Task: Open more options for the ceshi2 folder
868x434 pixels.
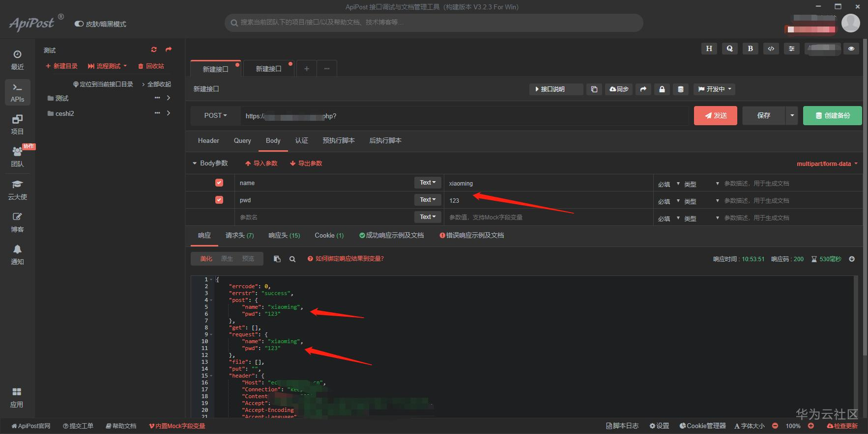Action: point(157,113)
